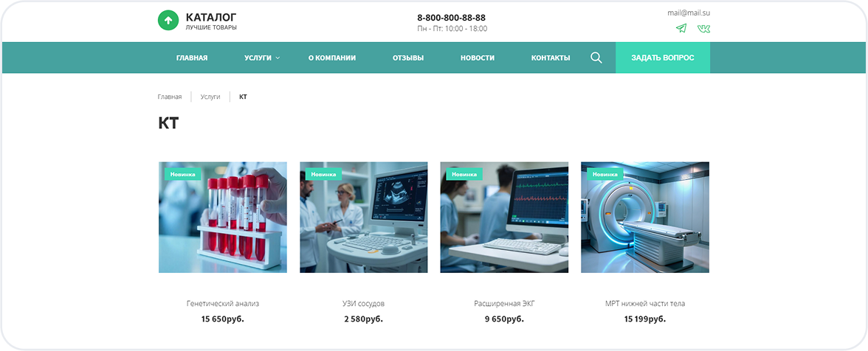
Task: Open the MRI scanner image
Action: (x=644, y=218)
